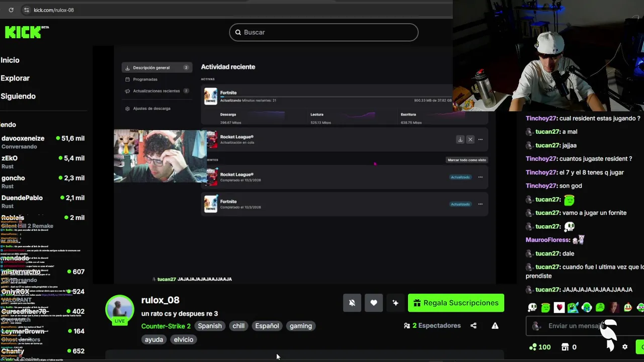Click the Kick logo
644x362 pixels.
pyautogui.click(x=23, y=32)
